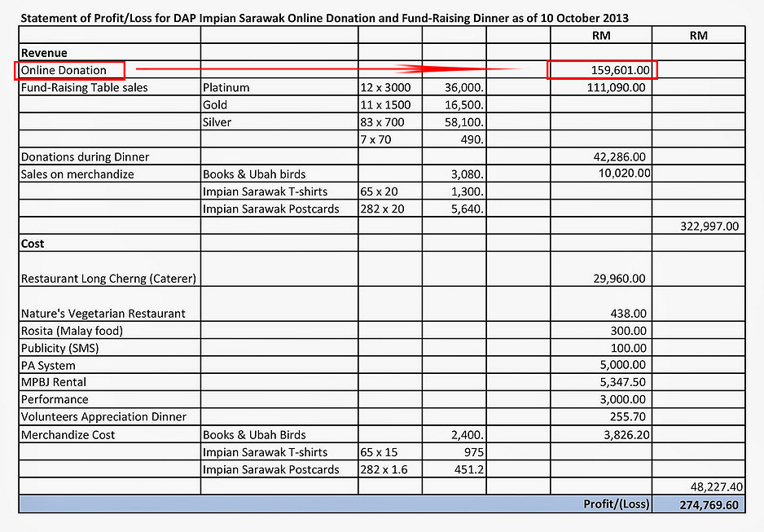Screen dimensions: 764x532
Task: Select the Online Donation row label
Action: pos(64,70)
